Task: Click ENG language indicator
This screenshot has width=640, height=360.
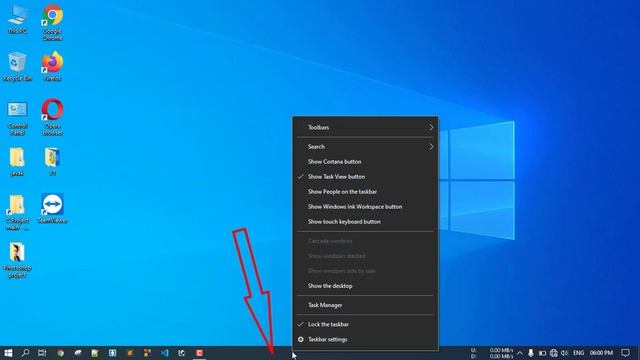Action: pyautogui.click(x=578, y=353)
